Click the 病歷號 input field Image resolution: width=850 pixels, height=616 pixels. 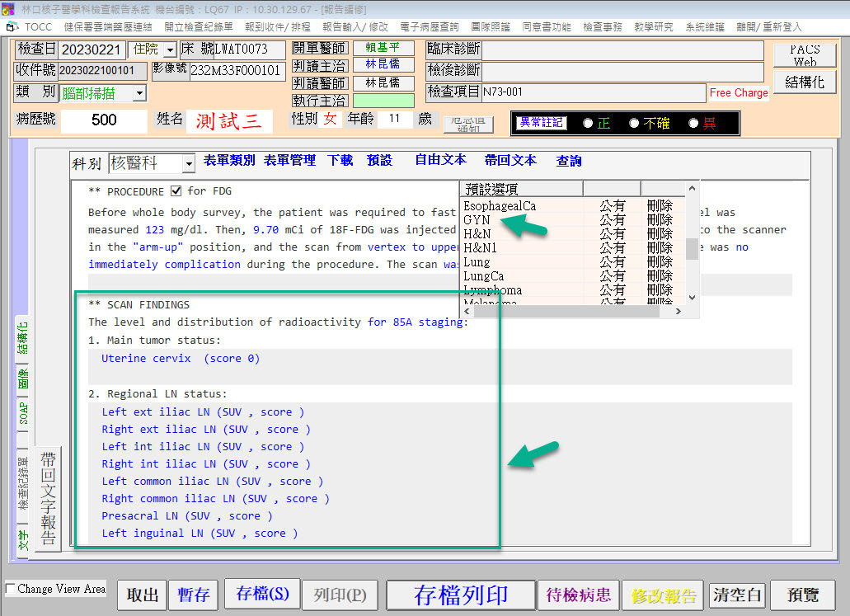[x=104, y=120]
